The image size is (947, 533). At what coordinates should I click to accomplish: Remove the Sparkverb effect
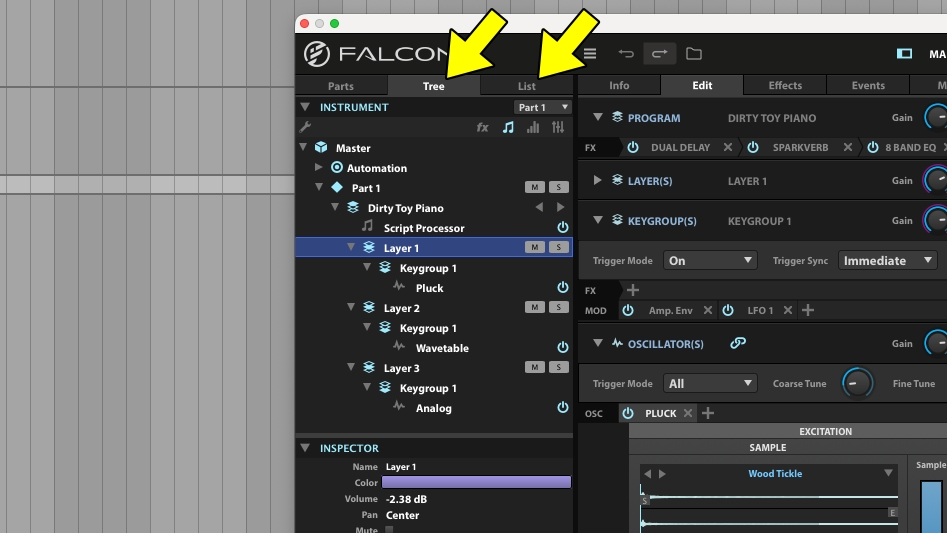pos(848,147)
